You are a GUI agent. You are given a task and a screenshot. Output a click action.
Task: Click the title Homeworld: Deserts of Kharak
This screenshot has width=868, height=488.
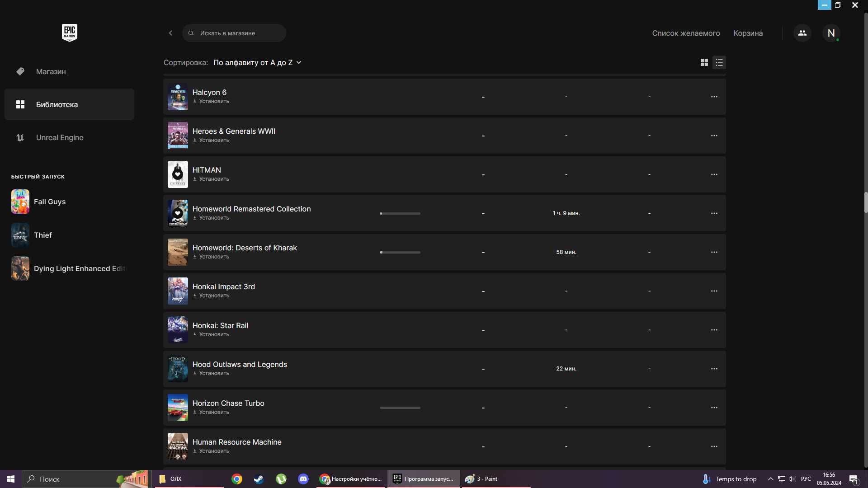click(245, 248)
